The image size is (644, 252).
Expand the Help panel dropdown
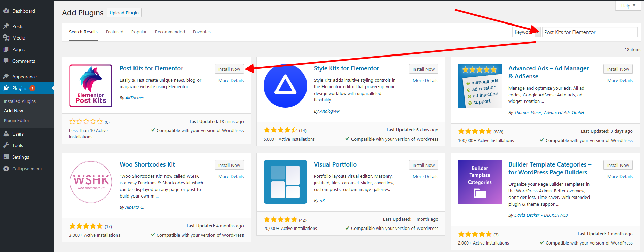click(x=628, y=6)
